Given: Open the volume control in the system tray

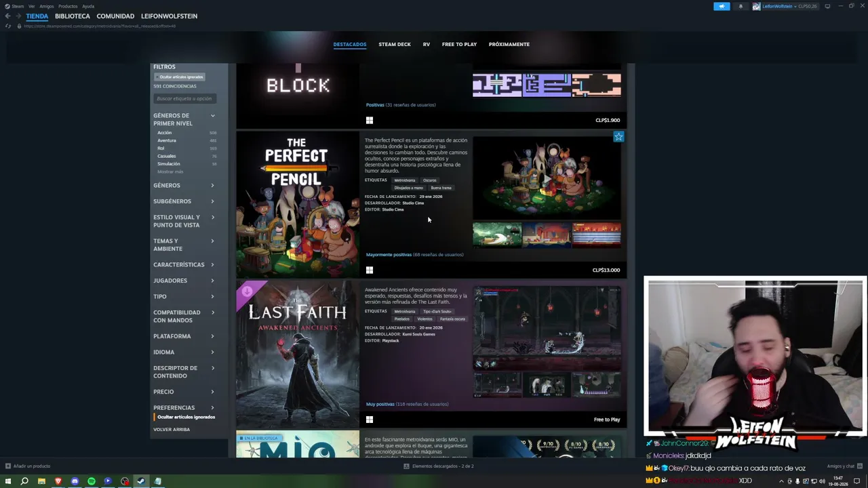Looking at the screenshot, I should (x=822, y=481).
